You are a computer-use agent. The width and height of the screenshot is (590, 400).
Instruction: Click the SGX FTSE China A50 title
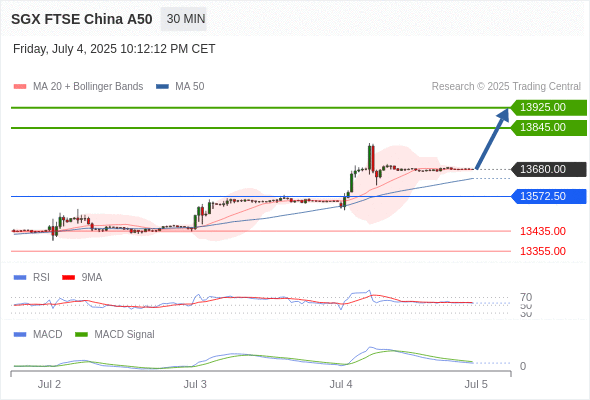click(82, 19)
